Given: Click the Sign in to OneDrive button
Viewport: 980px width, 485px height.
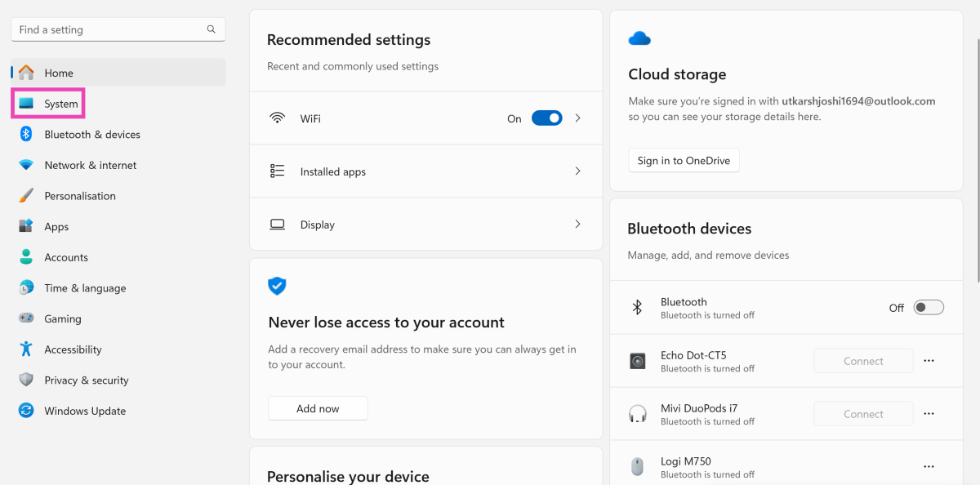Looking at the screenshot, I should (684, 161).
